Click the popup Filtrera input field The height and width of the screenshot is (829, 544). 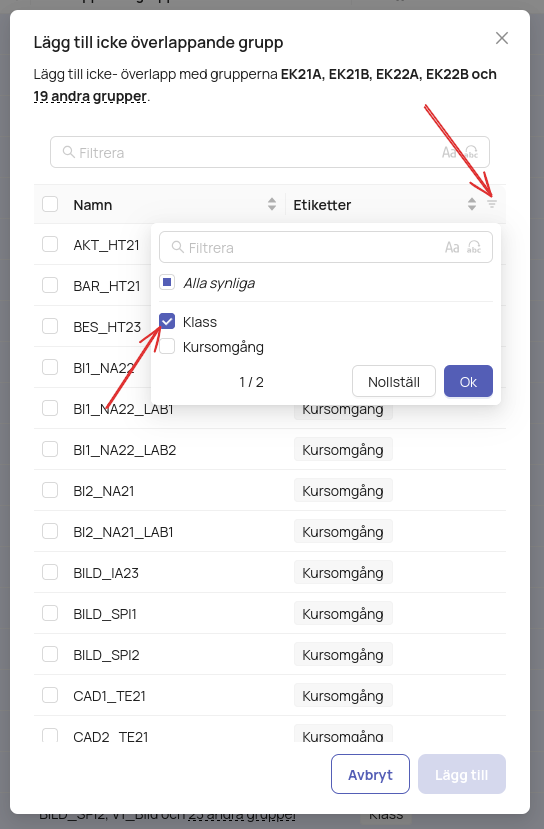pyautogui.click(x=326, y=247)
